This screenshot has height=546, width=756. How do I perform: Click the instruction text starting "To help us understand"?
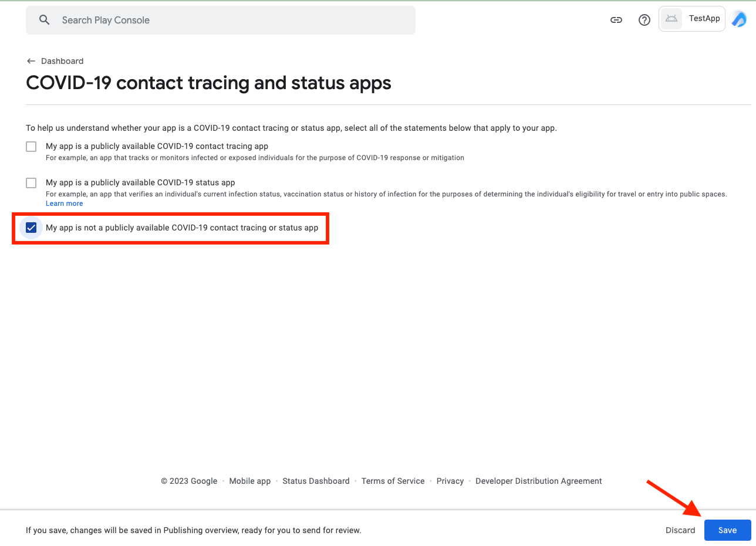[x=291, y=128]
